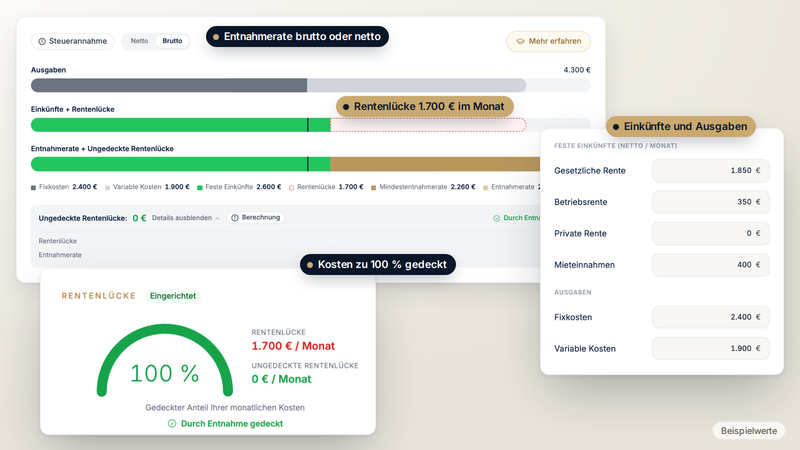The width and height of the screenshot is (800, 450).
Task: Edit the Betriebsrente input field
Action: point(710,202)
